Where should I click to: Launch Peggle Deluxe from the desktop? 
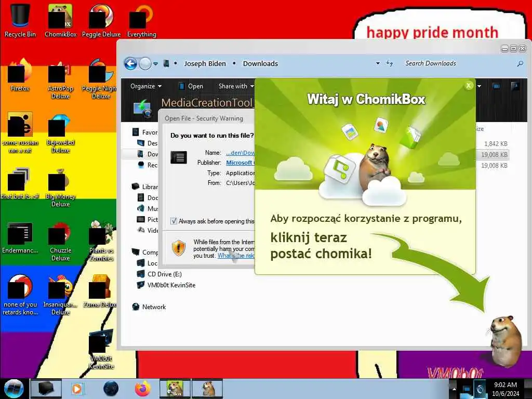click(101, 19)
